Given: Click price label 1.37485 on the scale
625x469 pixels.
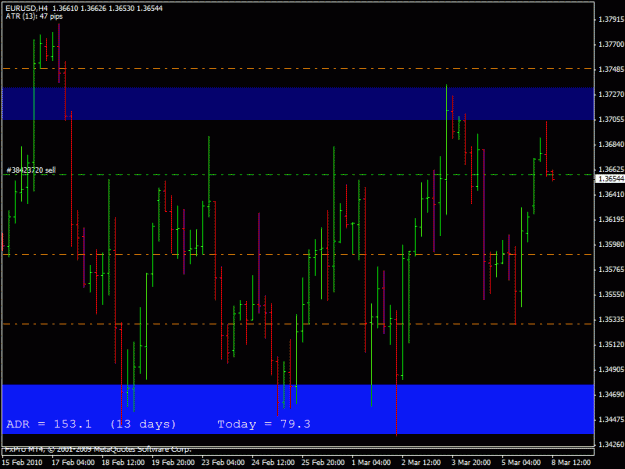Looking at the screenshot, I should click(611, 69).
